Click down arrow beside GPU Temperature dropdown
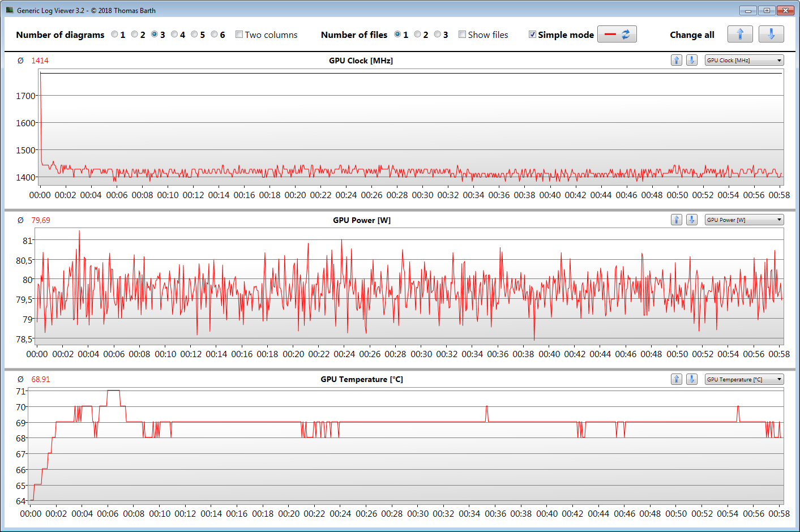Image resolution: width=800 pixels, height=532 pixels. [x=692, y=379]
